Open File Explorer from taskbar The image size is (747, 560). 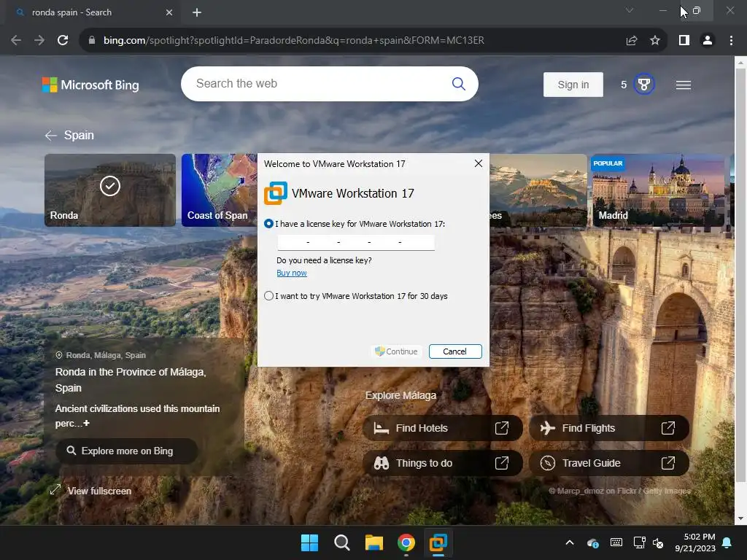click(374, 542)
